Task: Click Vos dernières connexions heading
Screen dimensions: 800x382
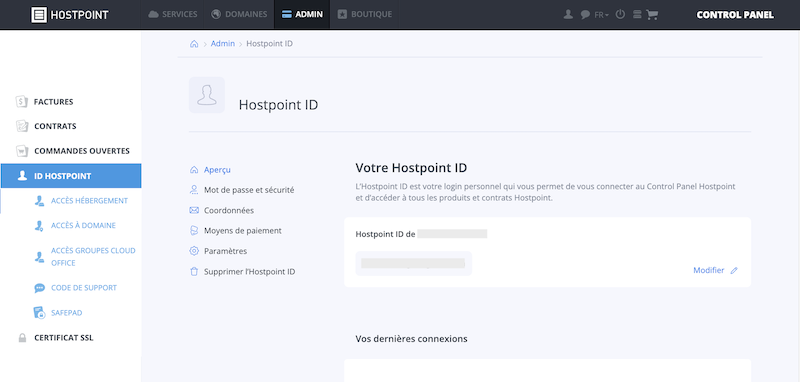Action: [x=411, y=338]
